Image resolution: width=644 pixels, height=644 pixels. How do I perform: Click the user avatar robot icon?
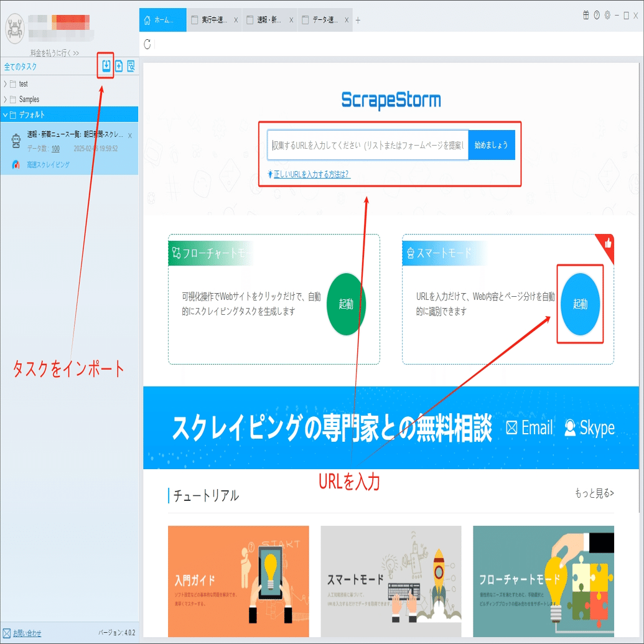[15, 29]
